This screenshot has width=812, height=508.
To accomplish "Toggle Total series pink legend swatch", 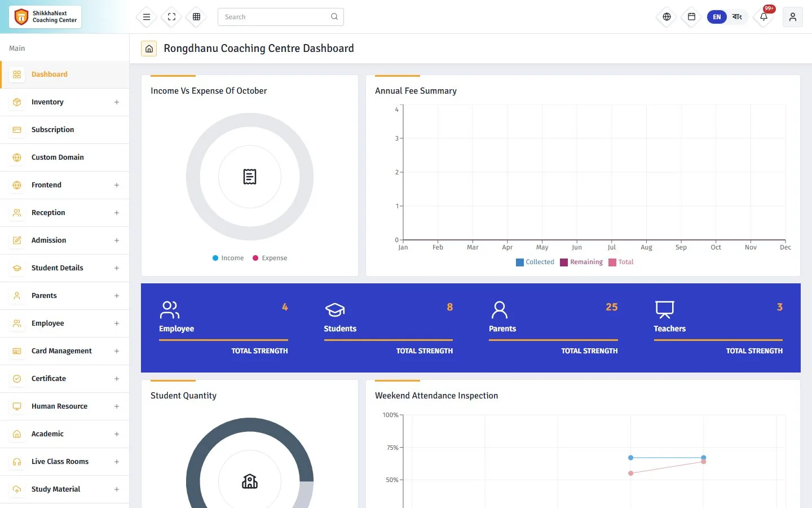I will point(612,262).
